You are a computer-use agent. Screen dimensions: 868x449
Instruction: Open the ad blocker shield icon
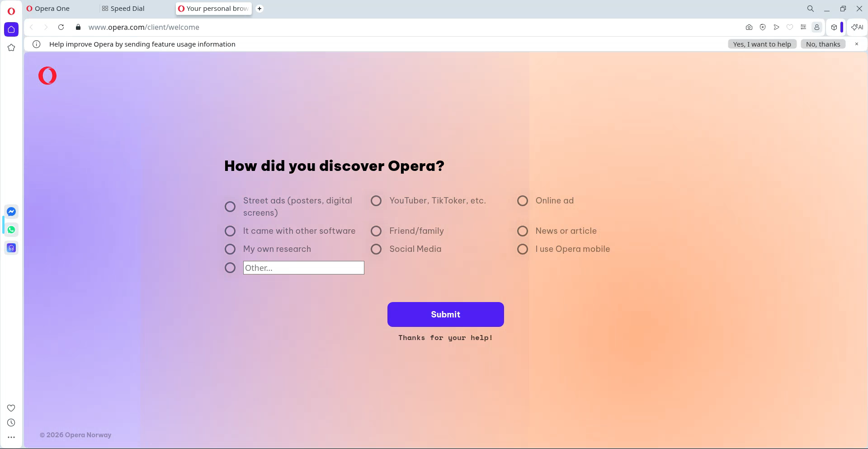coord(763,27)
